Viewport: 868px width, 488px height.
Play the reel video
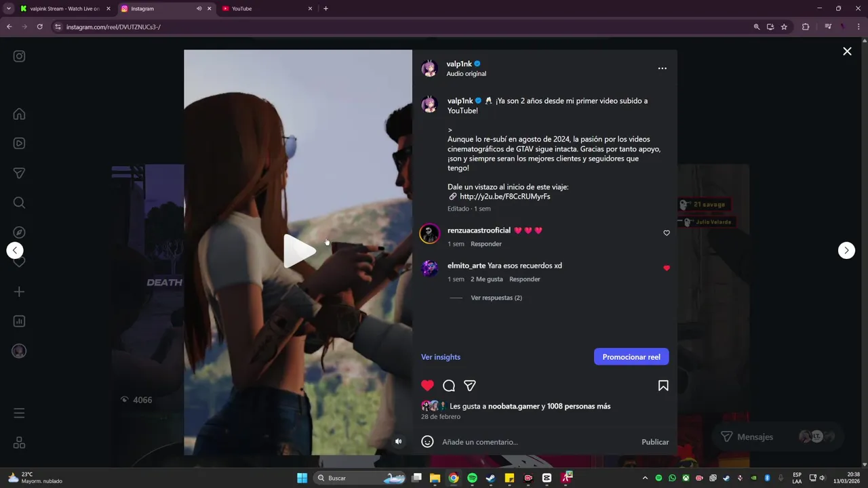[298, 251]
